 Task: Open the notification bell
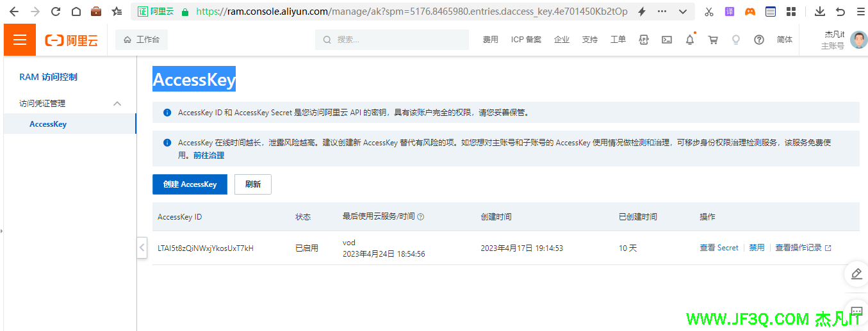(x=690, y=40)
